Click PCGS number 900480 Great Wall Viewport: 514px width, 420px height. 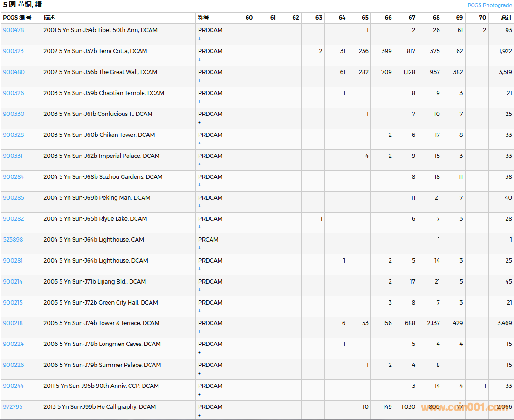[14, 72]
